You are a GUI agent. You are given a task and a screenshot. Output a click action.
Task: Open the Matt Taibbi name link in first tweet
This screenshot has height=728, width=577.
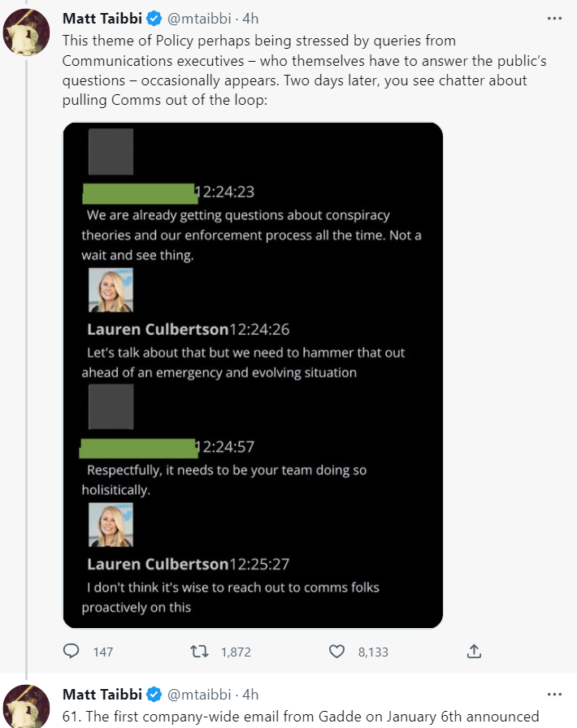101,19
